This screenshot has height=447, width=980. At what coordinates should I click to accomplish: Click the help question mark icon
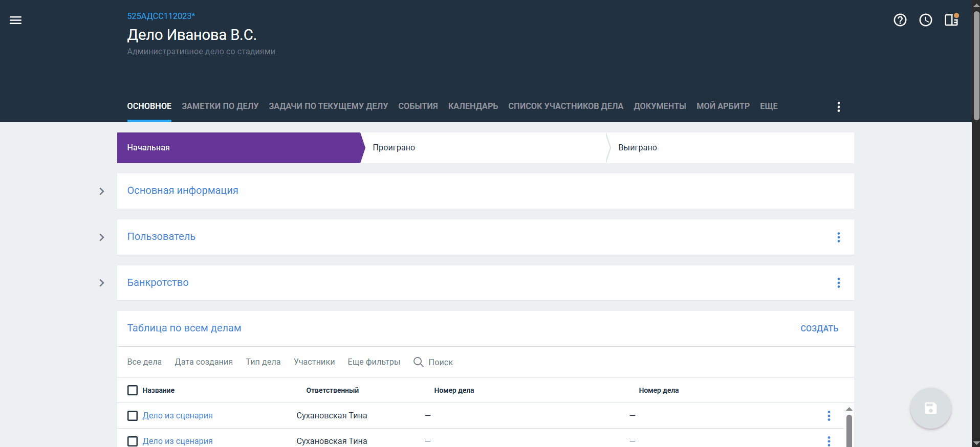(900, 20)
